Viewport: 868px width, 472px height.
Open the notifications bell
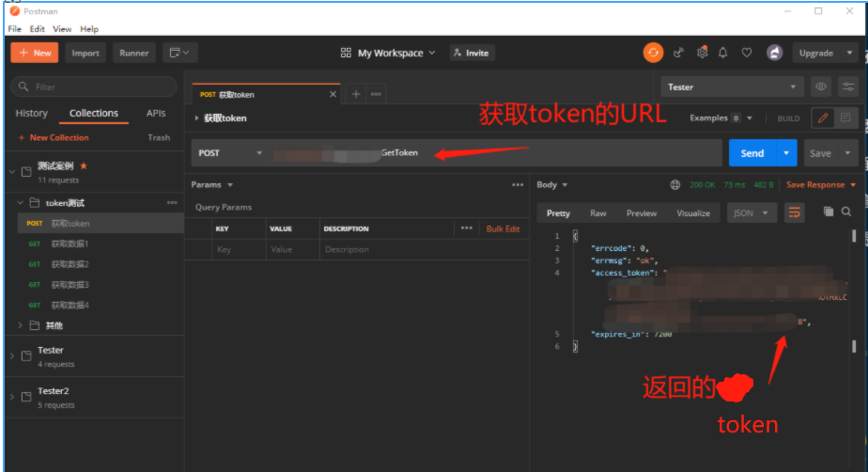click(723, 53)
